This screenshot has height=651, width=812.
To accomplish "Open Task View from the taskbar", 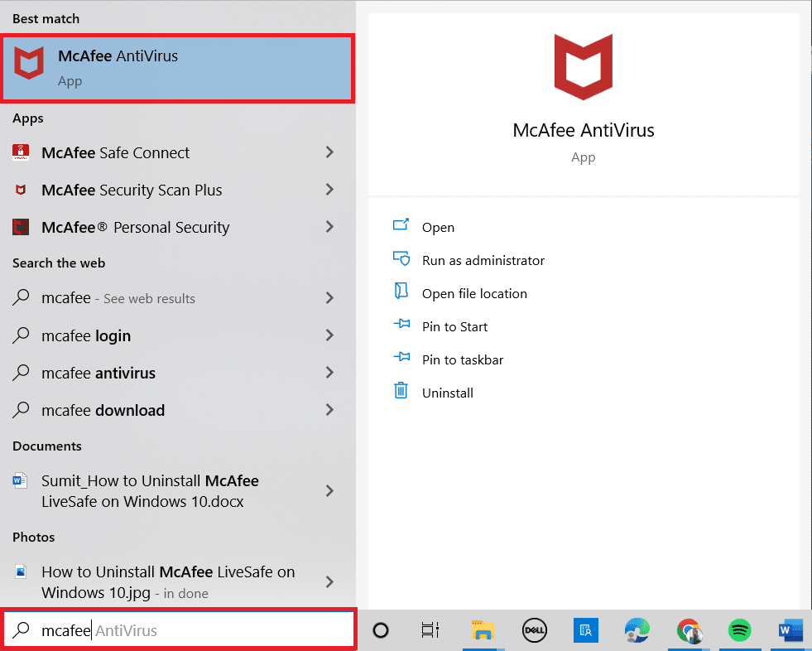I will [x=430, y=630].
